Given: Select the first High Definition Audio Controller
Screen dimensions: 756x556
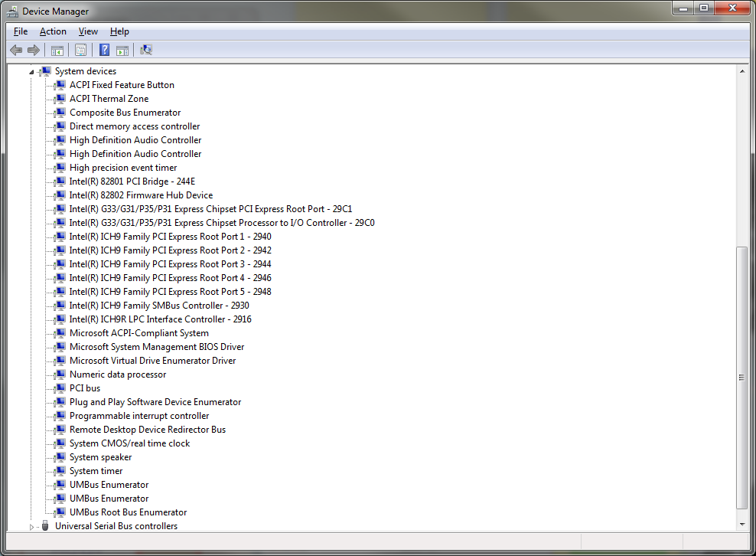Looking at the screenshot, I should (135, 140).
